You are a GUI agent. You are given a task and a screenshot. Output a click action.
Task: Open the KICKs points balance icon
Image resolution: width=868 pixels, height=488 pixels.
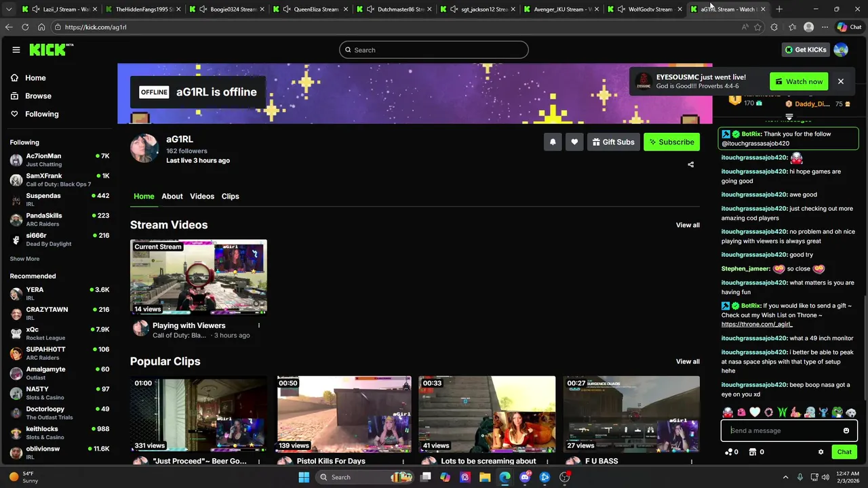pos(729,452)
